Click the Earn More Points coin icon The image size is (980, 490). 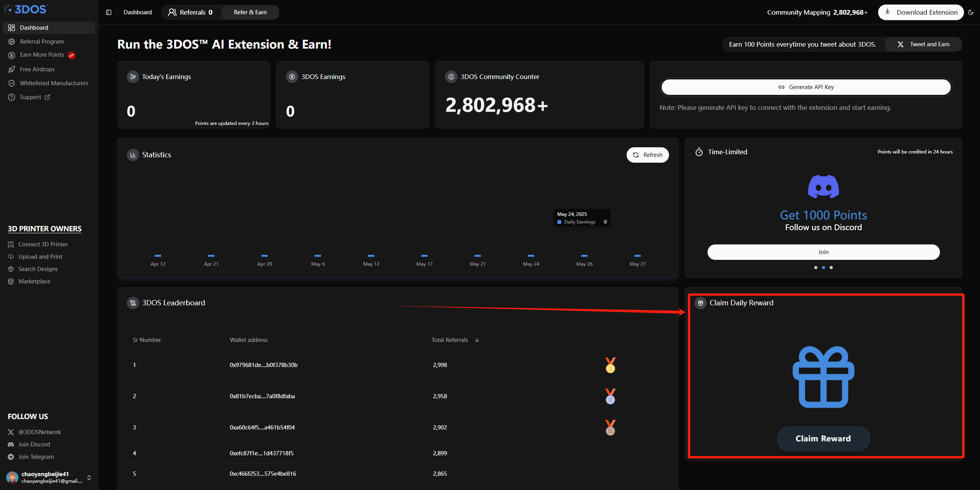(12, 55)
